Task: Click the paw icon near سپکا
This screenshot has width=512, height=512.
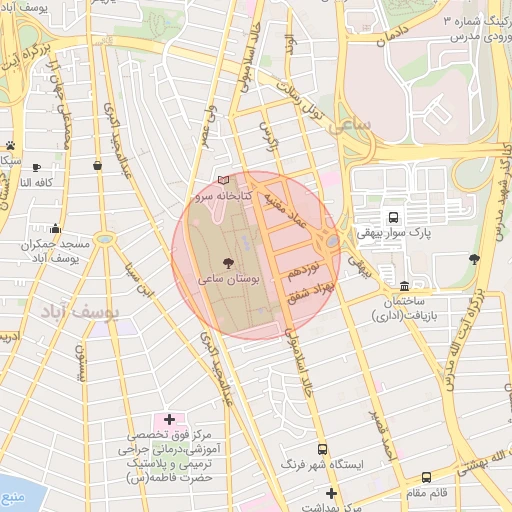Action: click(10, 145)
